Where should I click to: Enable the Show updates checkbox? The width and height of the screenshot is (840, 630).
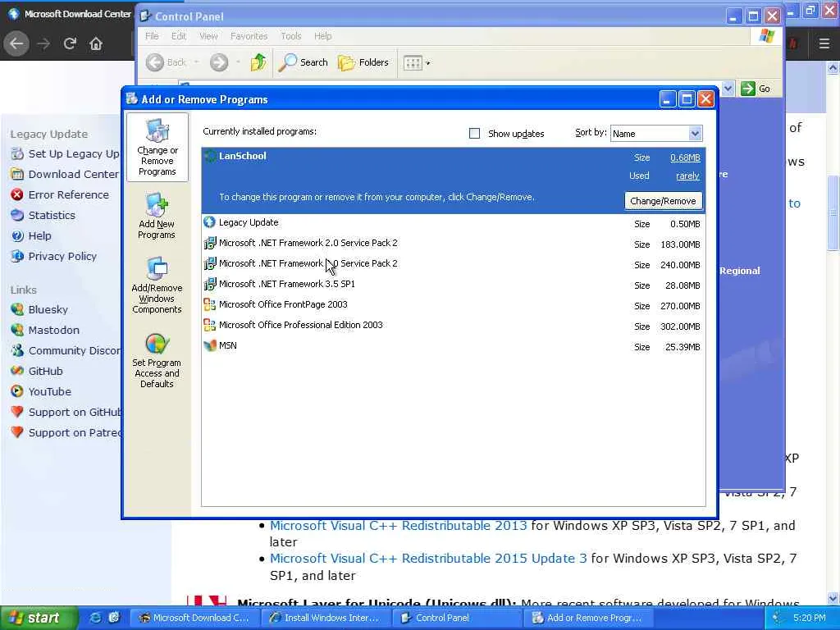(x=475, y=134)
